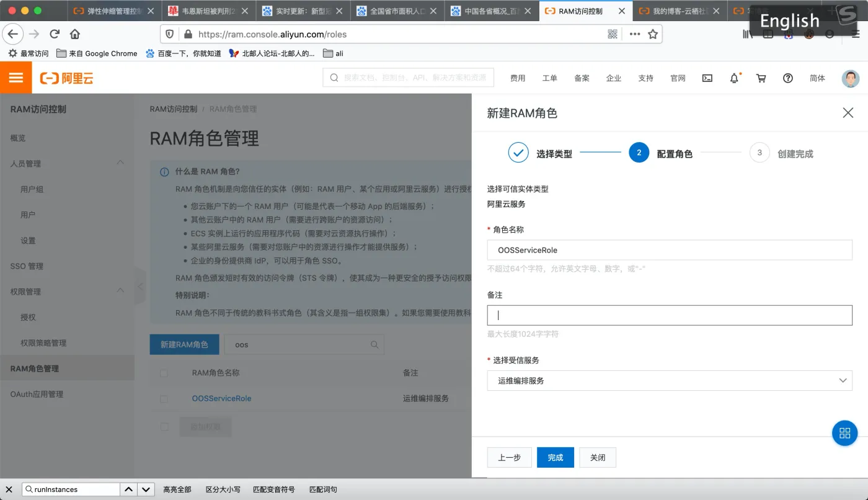
Task: Open 备案 in top navigation
Action: 582,78
